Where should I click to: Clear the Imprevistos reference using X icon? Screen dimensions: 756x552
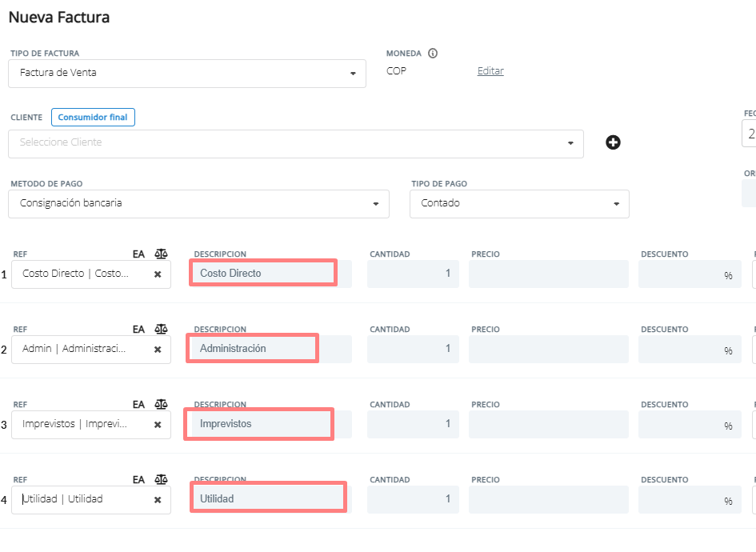click(158, 424)
